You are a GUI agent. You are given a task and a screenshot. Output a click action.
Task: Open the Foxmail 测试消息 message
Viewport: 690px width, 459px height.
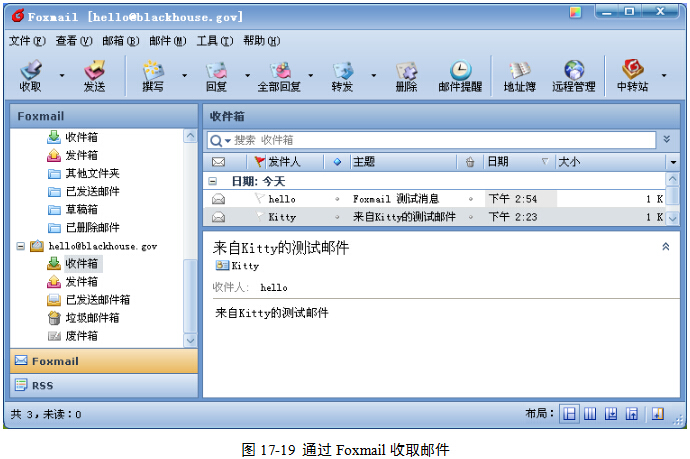pos(396,199)
